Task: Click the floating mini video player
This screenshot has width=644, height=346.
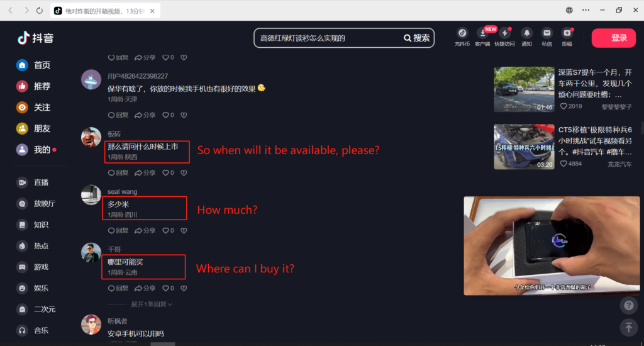Action: click(x=552, y=246)
